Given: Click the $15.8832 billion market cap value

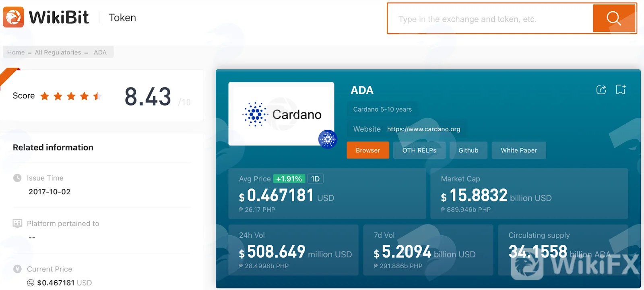Looking at the screenshot, I should coord(496,196).
